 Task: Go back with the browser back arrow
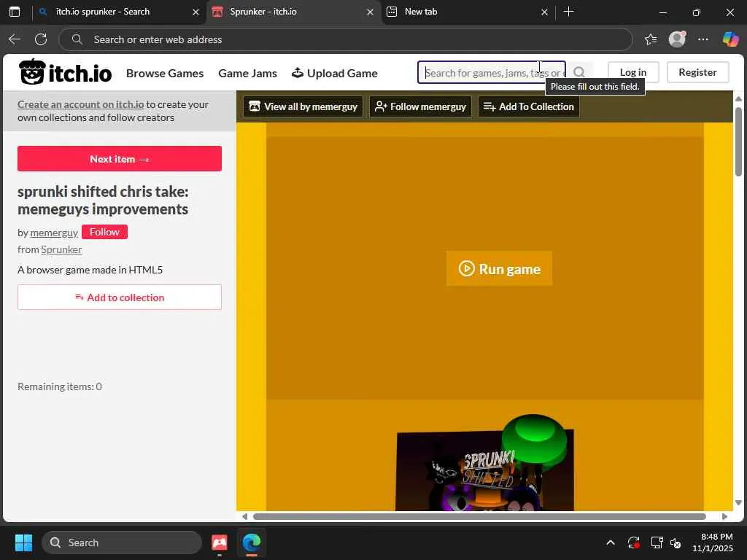tap(15, 39)
